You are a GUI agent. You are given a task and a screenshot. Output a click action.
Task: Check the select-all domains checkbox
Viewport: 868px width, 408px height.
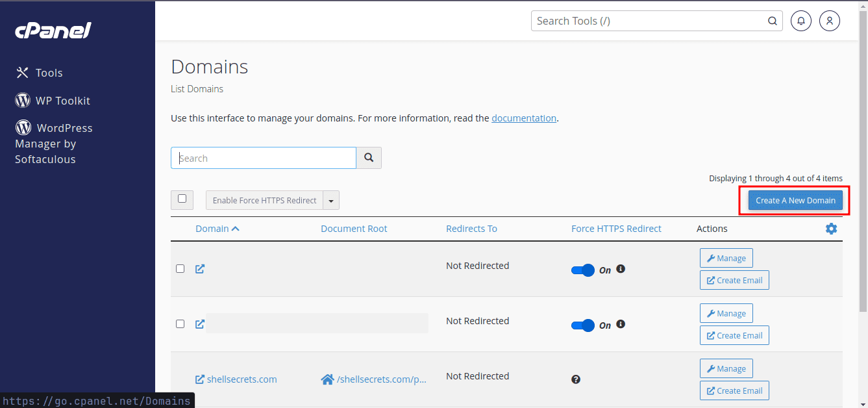coord(182,199)
